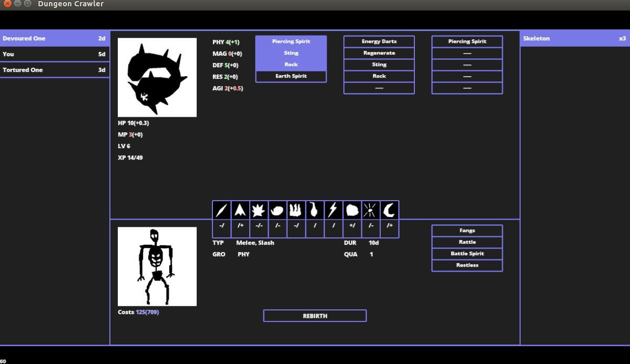Select the slash blade damage icon
Viewport: 630px width, 364px height.
(x=221, y=210)
